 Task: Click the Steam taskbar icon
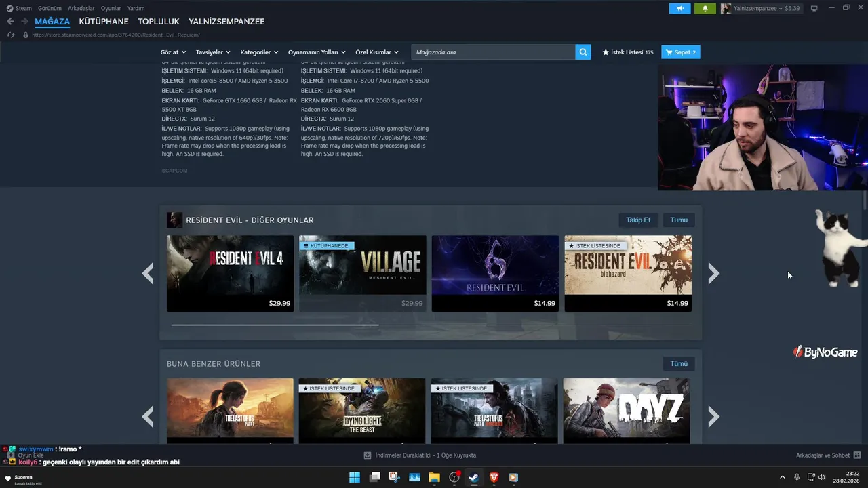[474, 477]
